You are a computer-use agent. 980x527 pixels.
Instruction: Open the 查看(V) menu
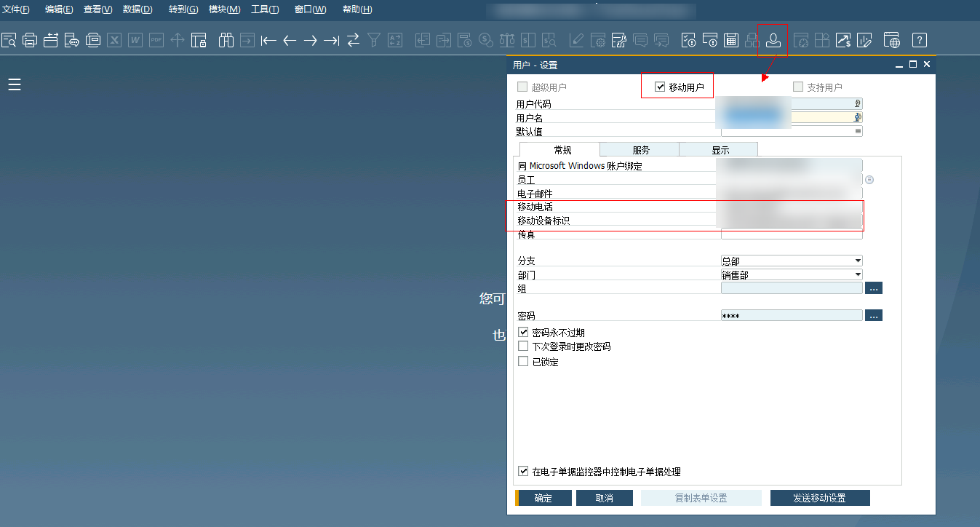(x=98, y=9)
